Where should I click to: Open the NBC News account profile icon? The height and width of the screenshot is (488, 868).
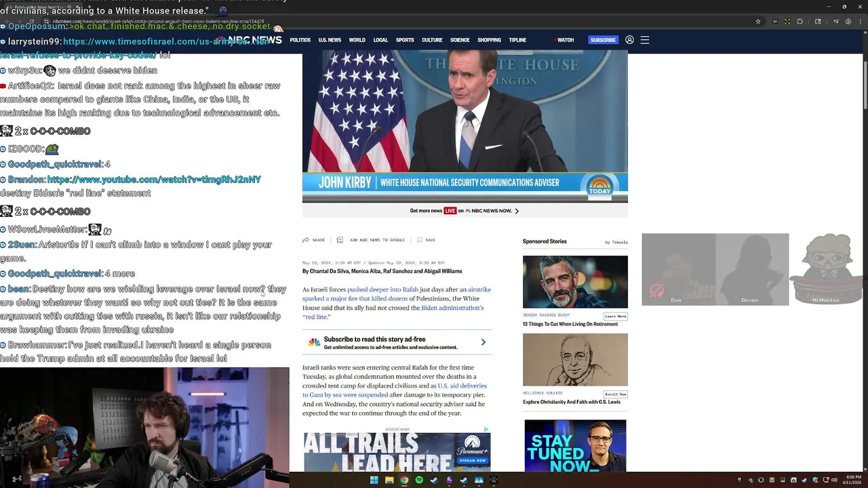point(629,40)
